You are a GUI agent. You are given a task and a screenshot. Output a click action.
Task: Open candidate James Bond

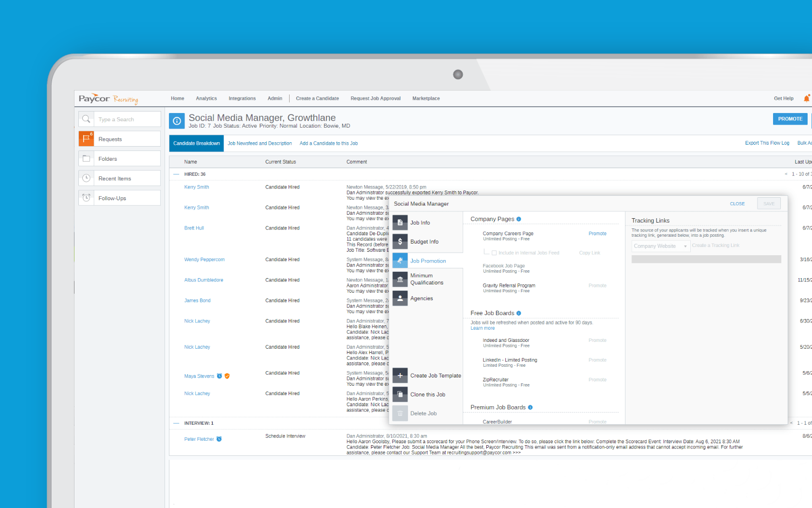(x=198, y=301)
